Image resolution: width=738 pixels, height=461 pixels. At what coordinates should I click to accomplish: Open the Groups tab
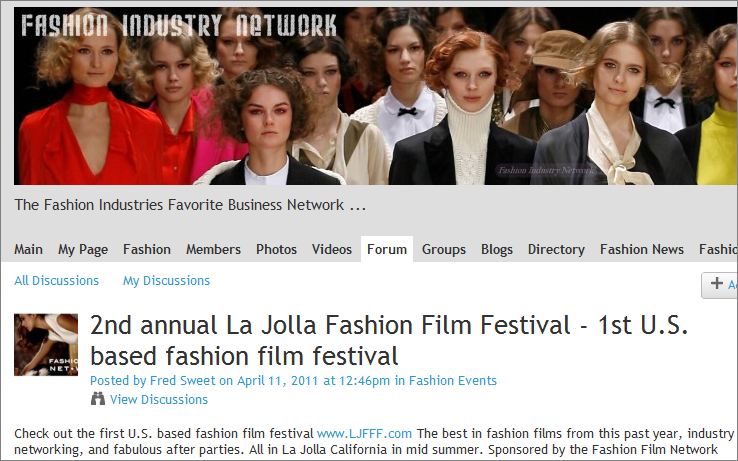pos(444,249)
